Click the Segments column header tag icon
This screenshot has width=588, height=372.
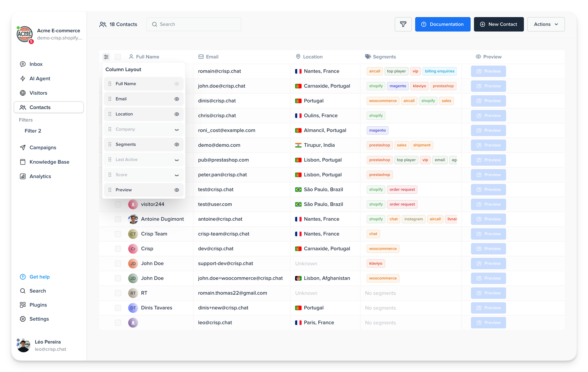click(x=368, y=57)
